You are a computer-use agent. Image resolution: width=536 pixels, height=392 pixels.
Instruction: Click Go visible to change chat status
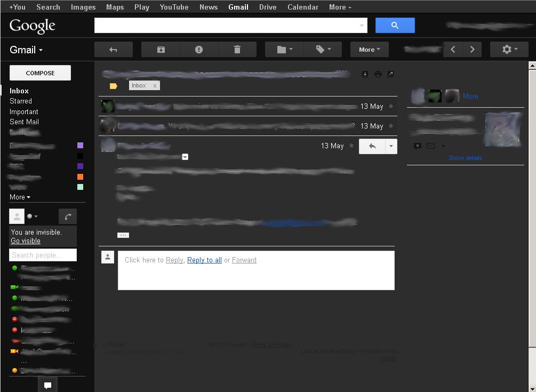[x=25, y=241]
